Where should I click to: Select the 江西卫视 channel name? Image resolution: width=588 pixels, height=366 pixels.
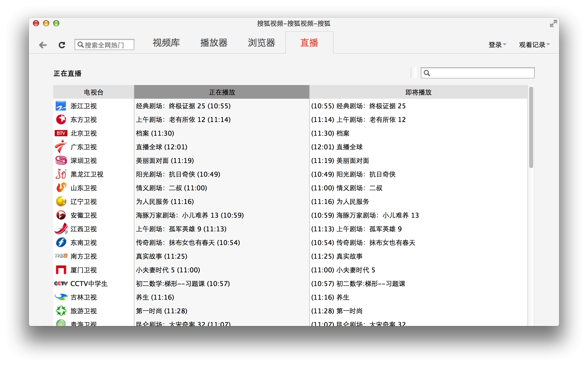(83, 229)
